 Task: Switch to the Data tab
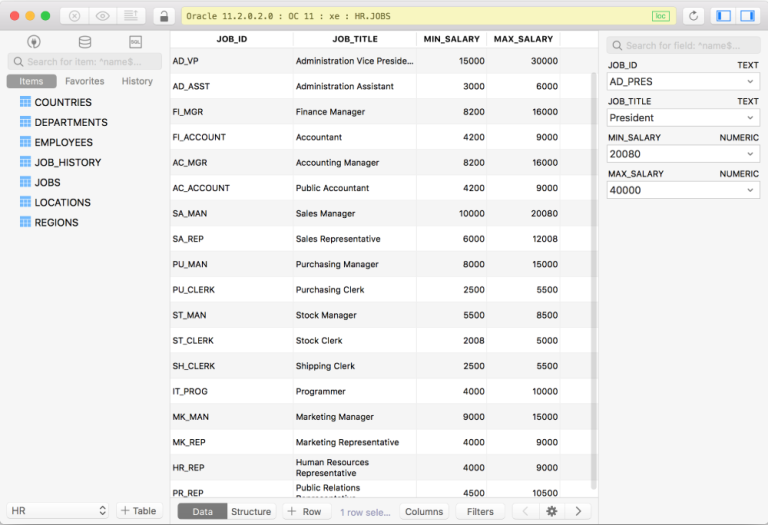coord(202,511)
